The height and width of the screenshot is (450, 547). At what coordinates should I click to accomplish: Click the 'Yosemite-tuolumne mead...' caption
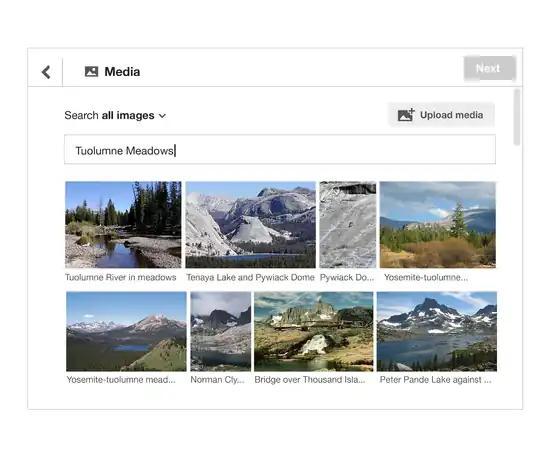[x=121, y=380]
